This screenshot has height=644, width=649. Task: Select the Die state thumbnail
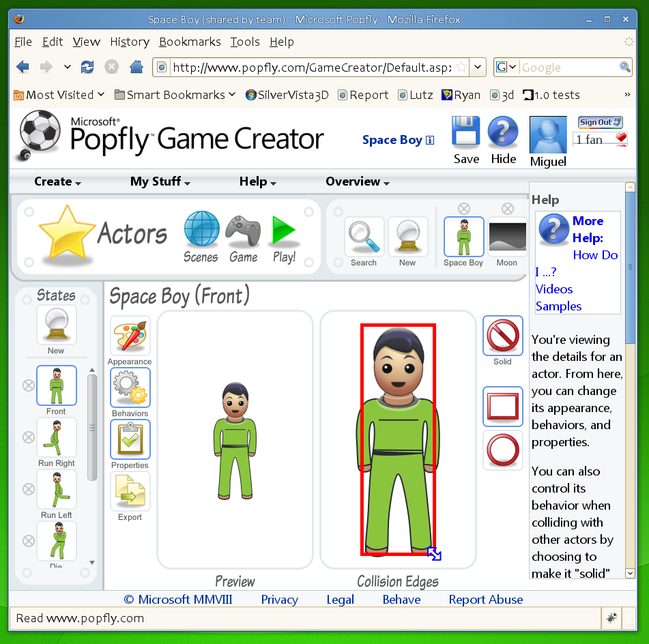(57, 541)
